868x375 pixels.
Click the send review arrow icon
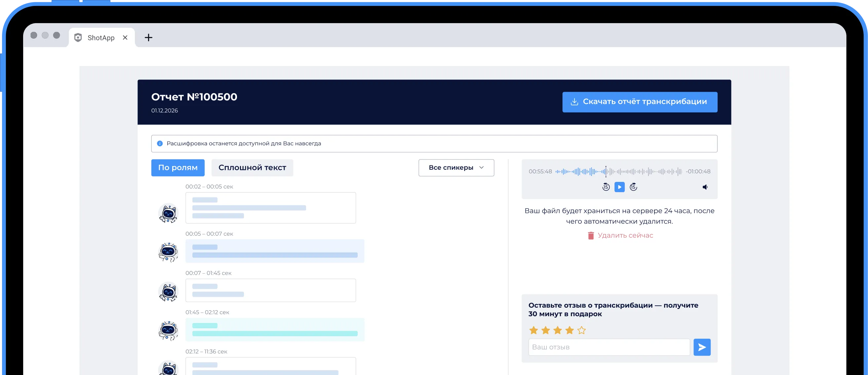[x=702, y=347]
